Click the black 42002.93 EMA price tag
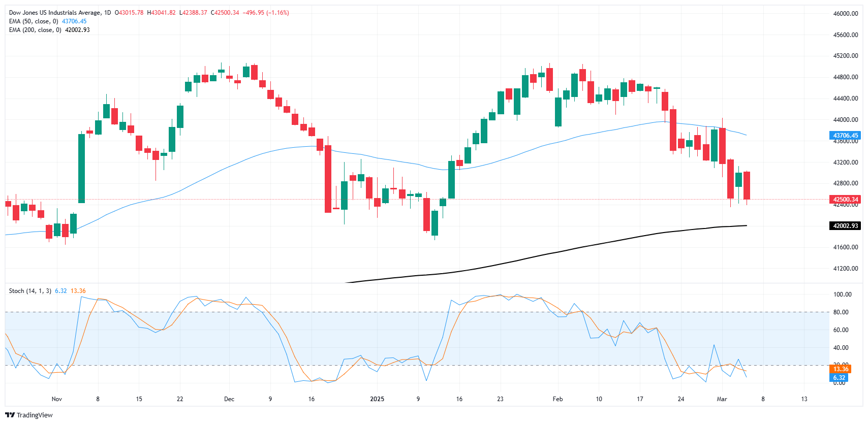The height and width of the screenshot is (424, 868). coord(845,226)
